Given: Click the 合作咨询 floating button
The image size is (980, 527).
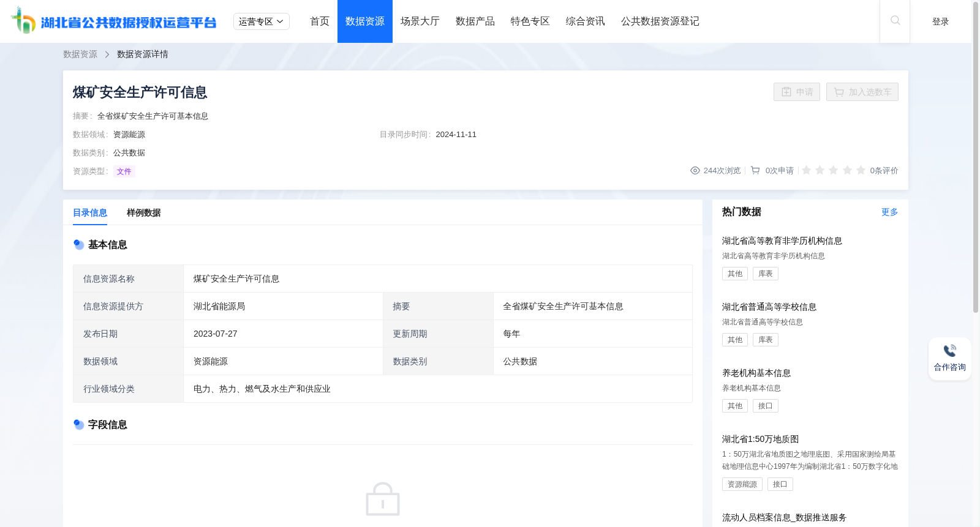Looking at the screenshot, I should coord(950,359).
